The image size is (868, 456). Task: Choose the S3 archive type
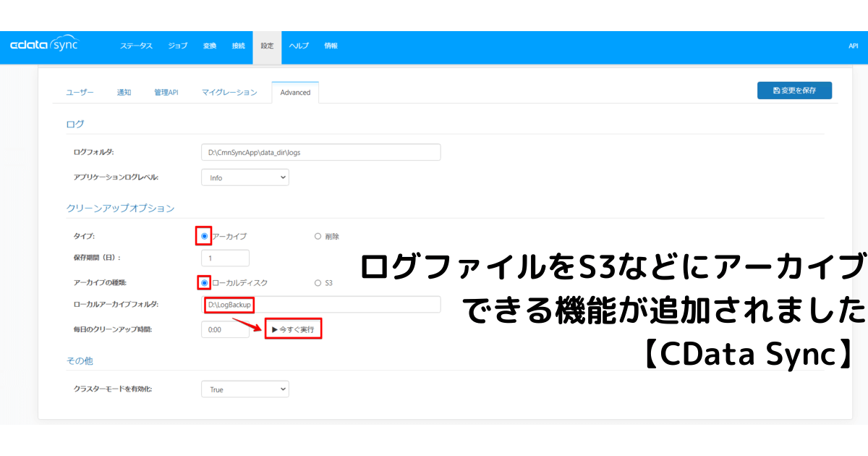click(318, 282)
